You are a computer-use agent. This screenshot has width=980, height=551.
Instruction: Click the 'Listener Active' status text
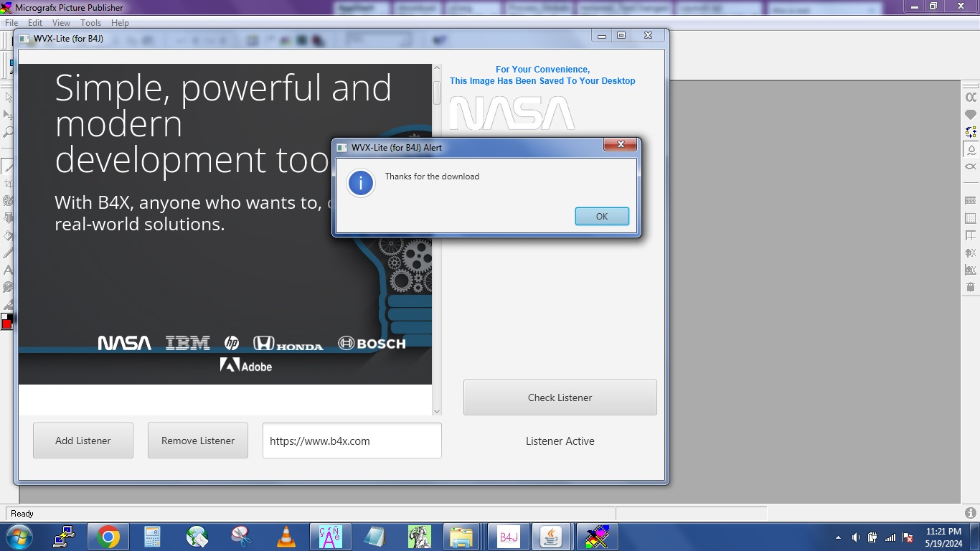560,441
